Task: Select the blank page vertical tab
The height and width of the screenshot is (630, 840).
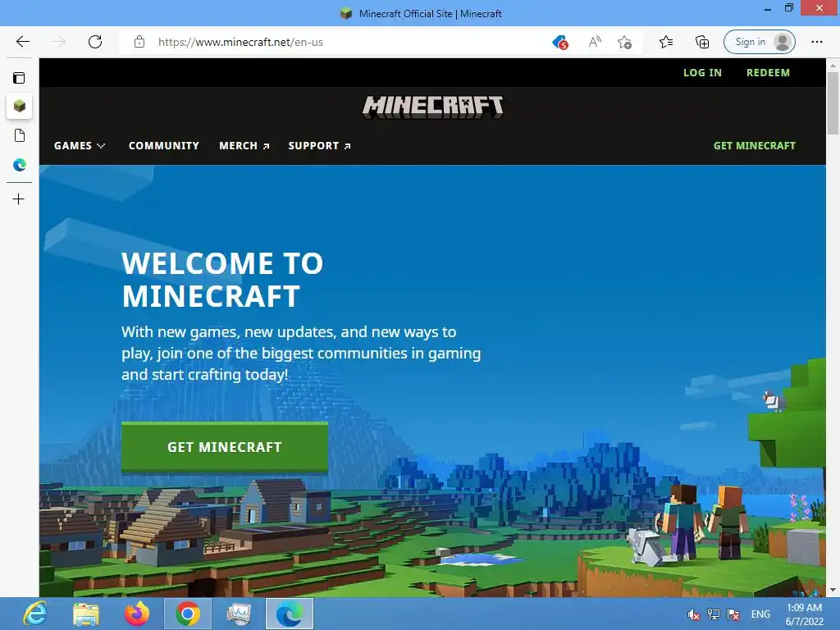Action: click(x=20, y=135)
